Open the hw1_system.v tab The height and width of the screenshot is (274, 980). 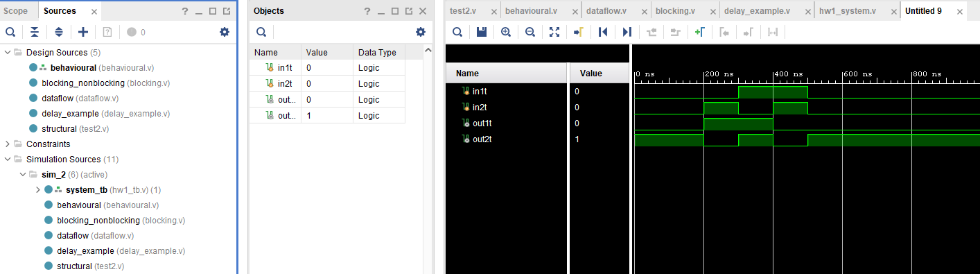point(847,11)
